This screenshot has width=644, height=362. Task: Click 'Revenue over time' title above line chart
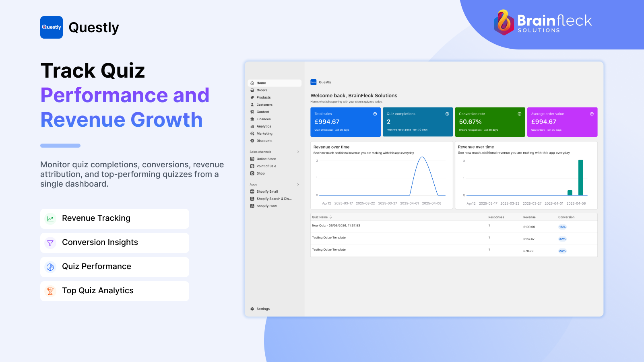[x=331, y=147]
